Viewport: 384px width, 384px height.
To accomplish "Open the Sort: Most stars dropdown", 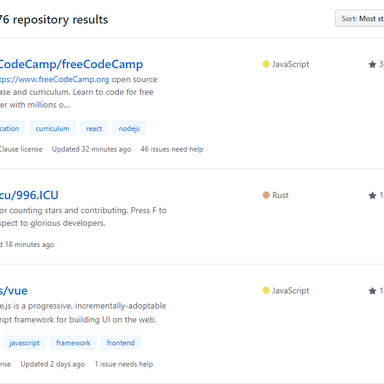I will pyautogui.click(x=360, y=18).
